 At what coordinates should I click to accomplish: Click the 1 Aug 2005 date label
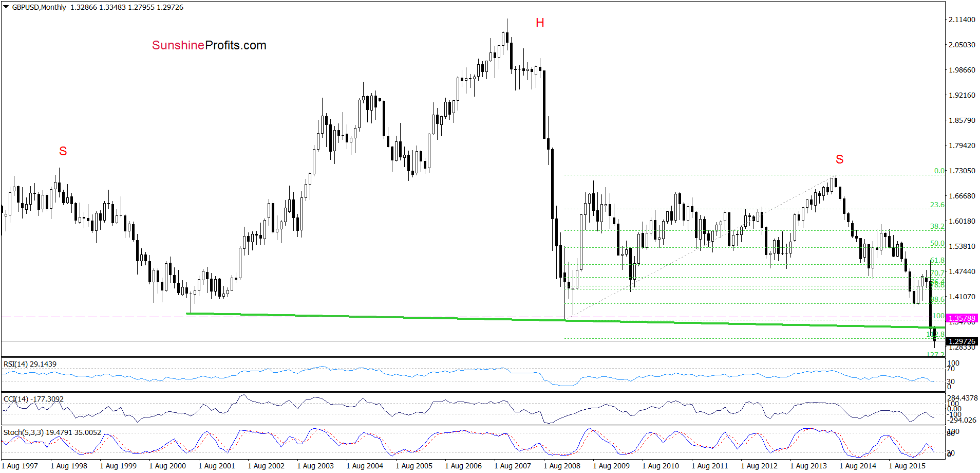coord(414,466)
